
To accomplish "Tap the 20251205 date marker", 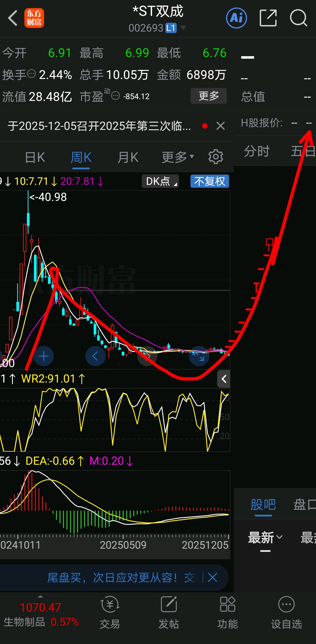I will coord(205,545).
